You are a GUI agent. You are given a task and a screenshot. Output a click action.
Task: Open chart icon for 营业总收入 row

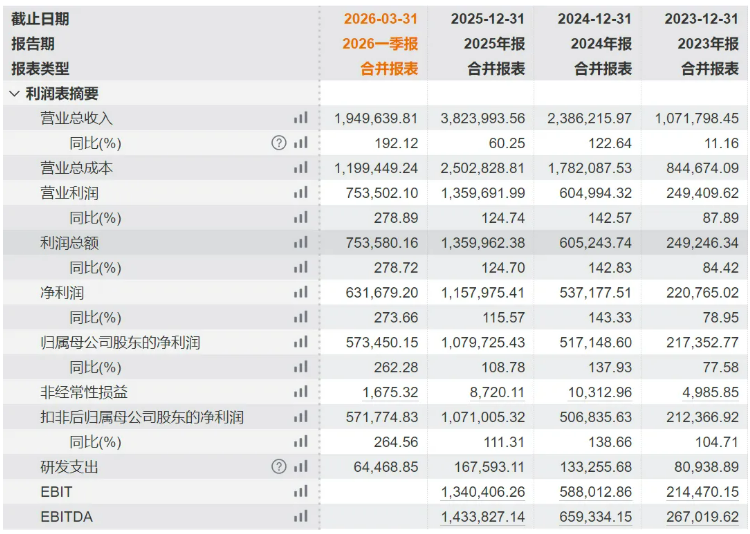(x=300, y=118)
